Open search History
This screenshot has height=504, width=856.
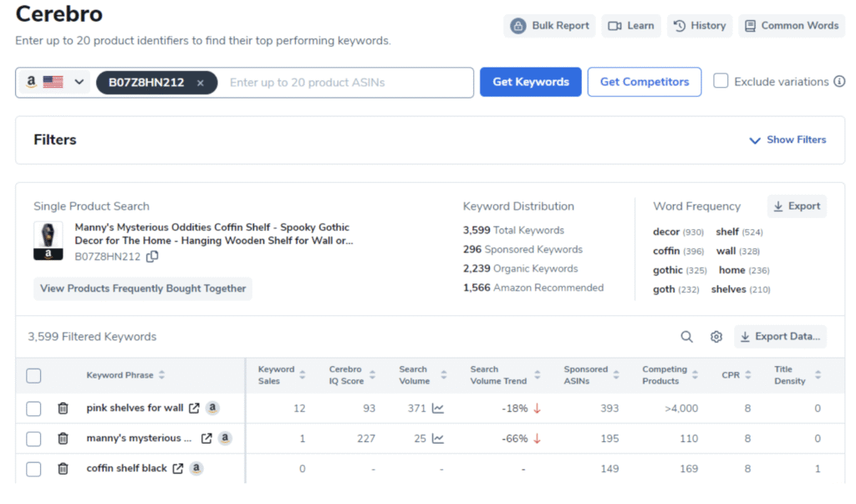click(x=700, y=26)
